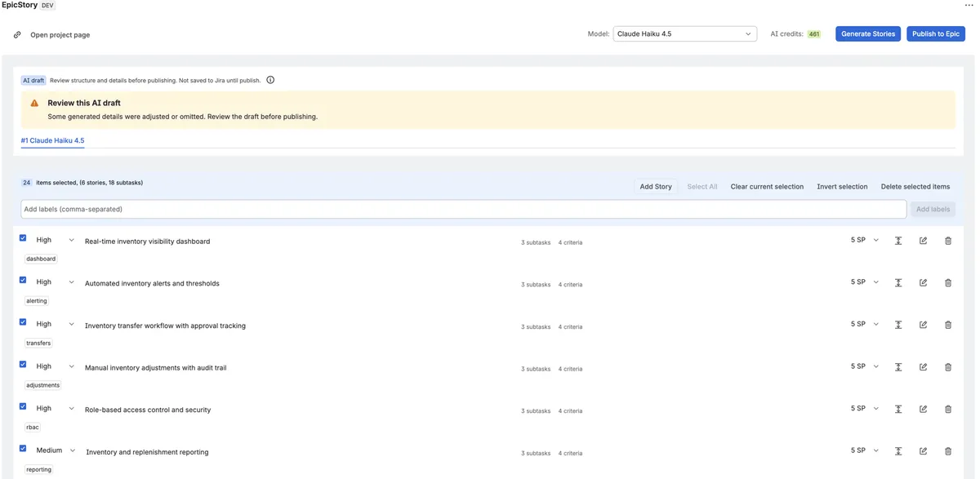Delete the Automated inventory alerts and thresholds story
980x479 pixels.
point(948,282)
